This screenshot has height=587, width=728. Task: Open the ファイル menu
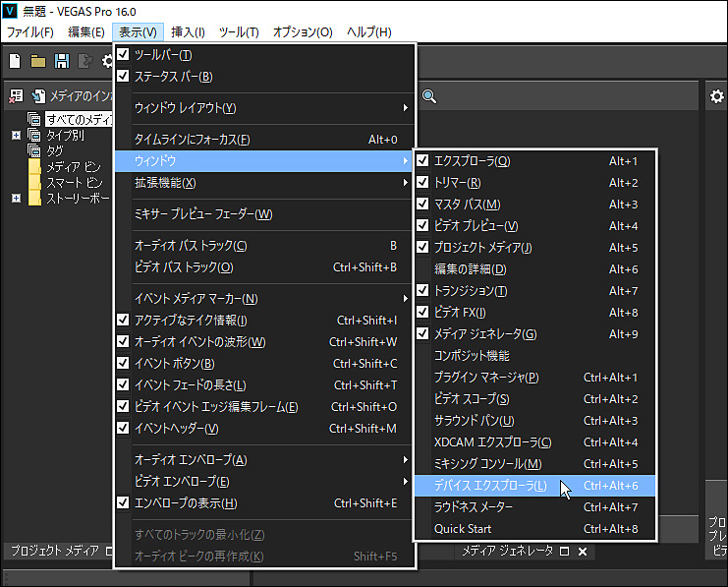coord(30,32)
